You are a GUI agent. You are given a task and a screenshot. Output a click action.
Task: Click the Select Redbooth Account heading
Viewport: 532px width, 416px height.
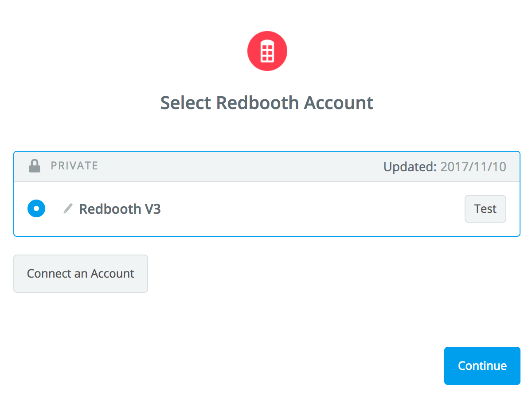tap(267, 103)
